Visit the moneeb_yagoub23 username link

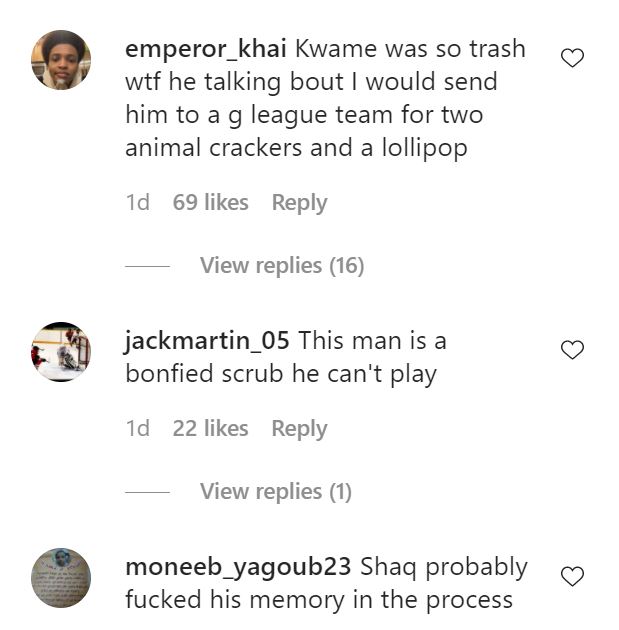click(238, 567)
